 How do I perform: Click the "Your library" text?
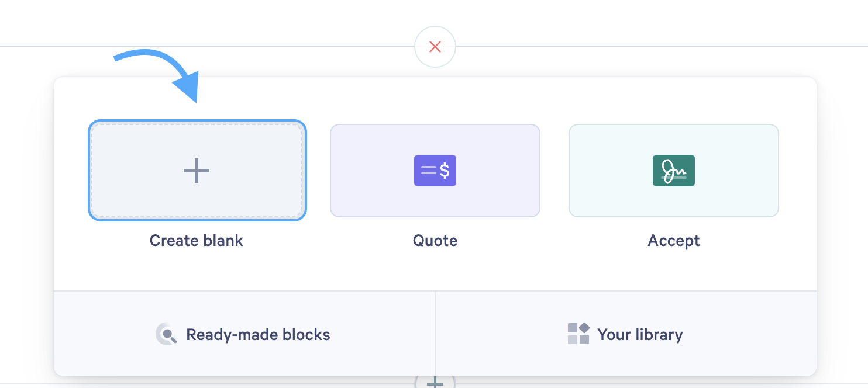coord(640,334)
